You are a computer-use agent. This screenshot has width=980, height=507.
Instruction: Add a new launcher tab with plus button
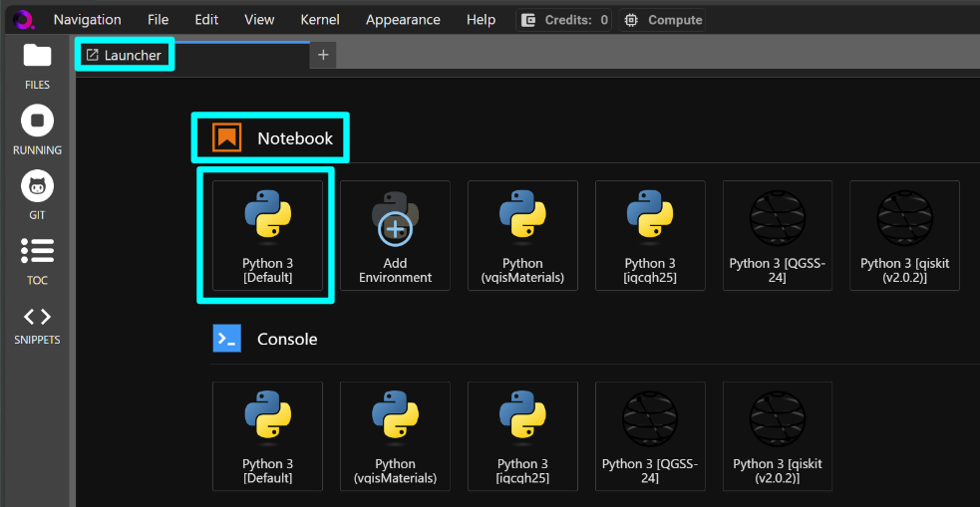tap(323, 55)
